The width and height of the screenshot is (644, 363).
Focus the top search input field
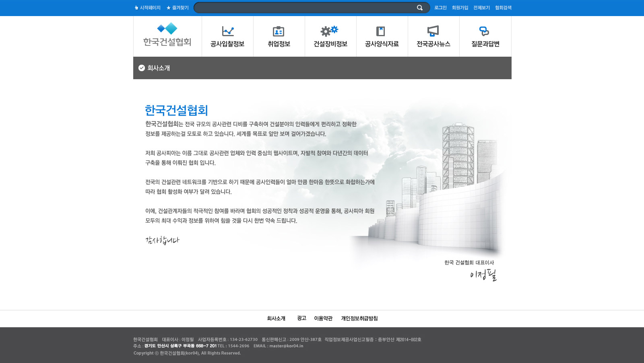tap(304, 8)
